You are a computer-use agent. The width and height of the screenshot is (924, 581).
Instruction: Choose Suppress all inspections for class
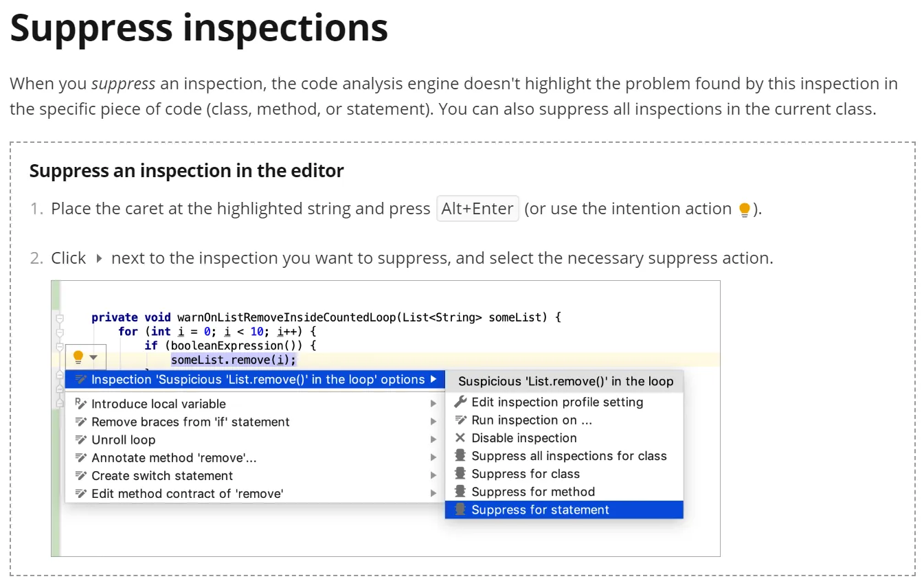pyautogui.click(x=569, y=455)
